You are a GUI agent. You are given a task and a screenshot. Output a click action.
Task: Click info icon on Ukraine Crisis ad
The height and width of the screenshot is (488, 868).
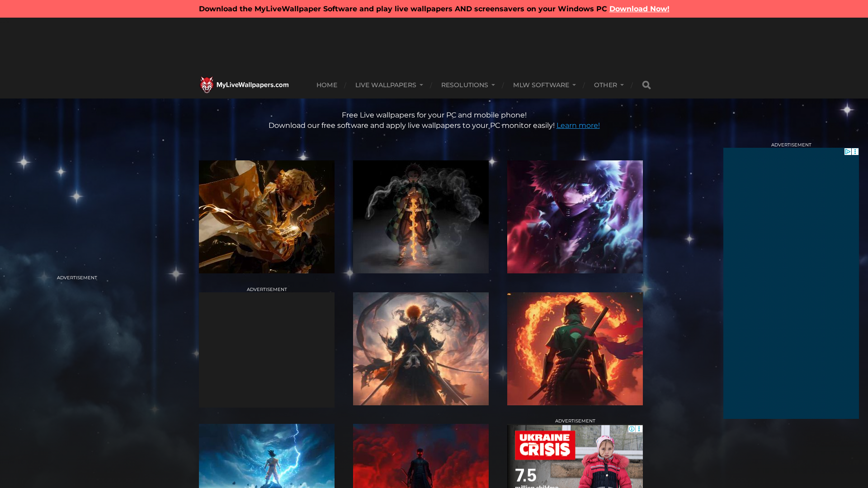632,429
